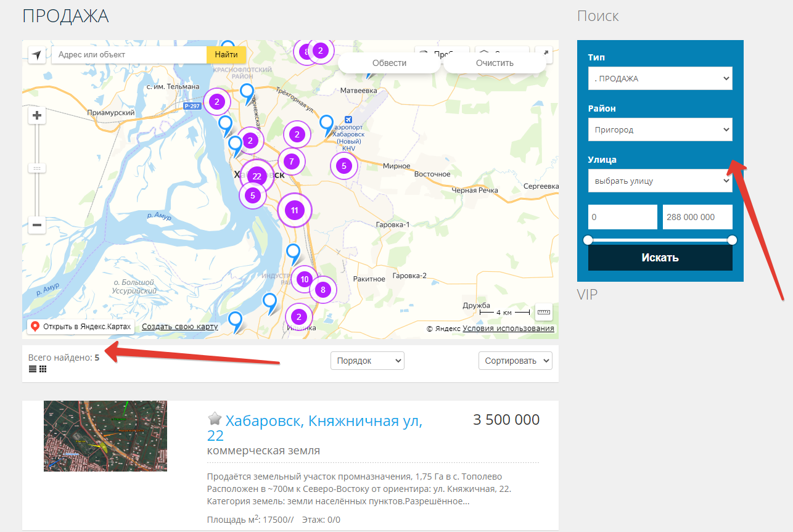Expand the Улица street selector
This screenshot has width=793, height=532.
point(660,181)
